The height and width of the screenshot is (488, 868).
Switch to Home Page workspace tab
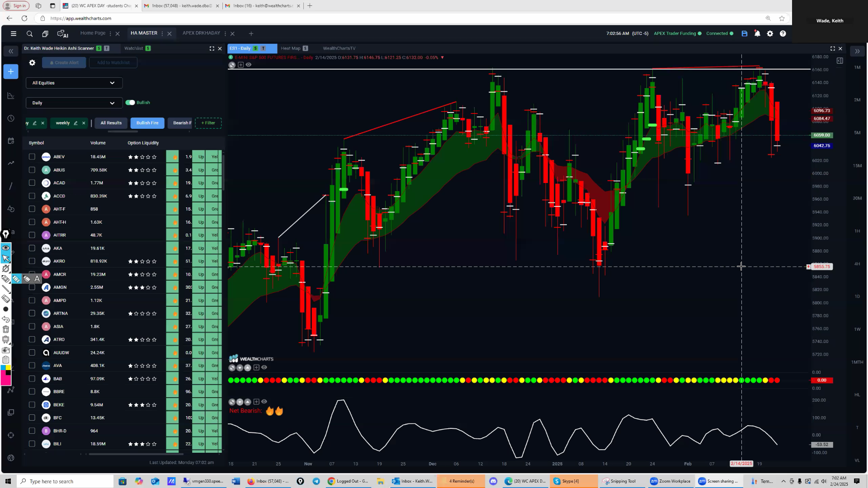[x=93, y=33]
